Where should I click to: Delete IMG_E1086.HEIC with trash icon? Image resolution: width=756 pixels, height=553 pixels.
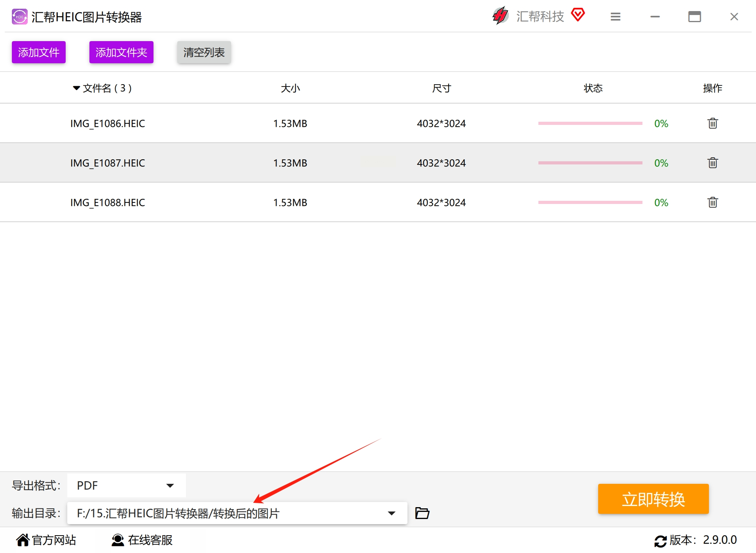tap(712, 123)
